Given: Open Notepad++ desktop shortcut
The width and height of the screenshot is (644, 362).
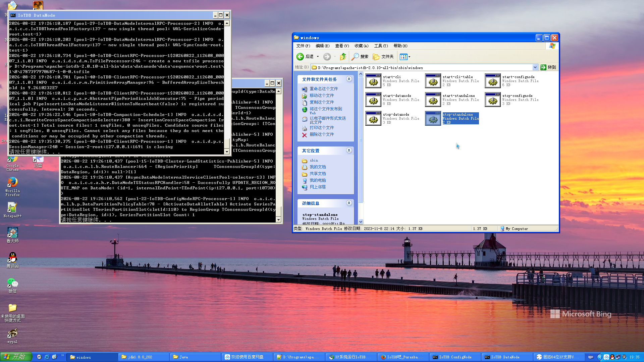Looking at the screenshot, I should point(12,210).
